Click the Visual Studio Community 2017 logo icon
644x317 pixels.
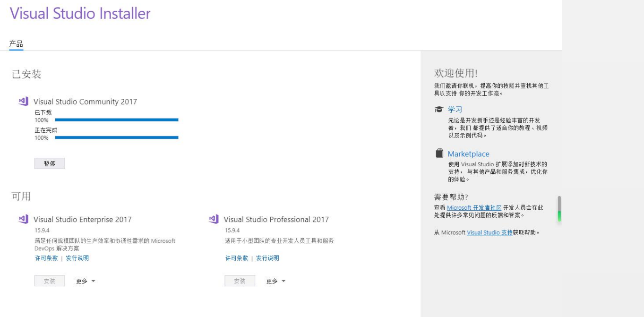tap(24, 101)
